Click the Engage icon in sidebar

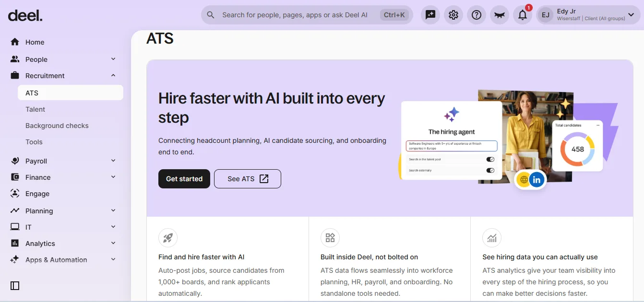(15, 194)
